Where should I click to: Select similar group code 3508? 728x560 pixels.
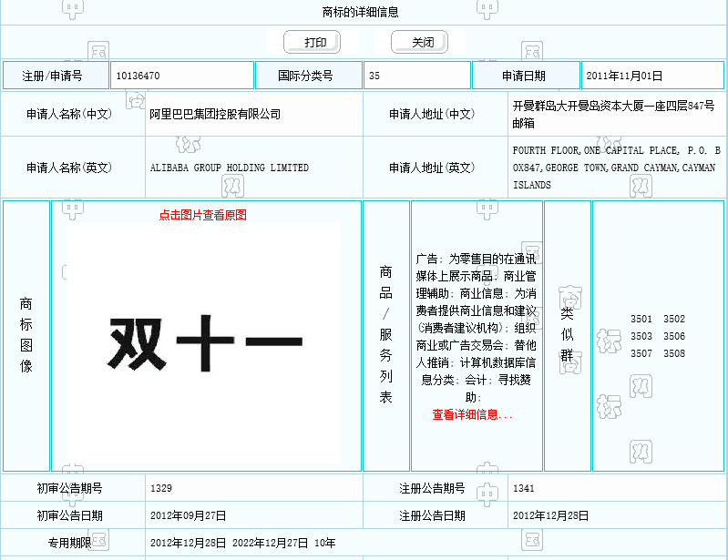(674, 353)
